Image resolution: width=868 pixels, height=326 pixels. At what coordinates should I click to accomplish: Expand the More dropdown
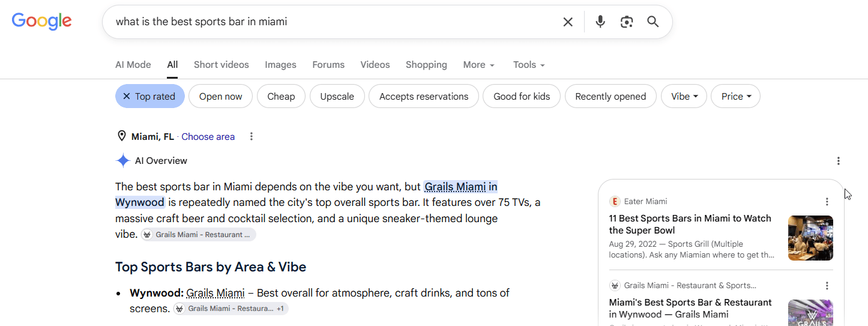(479, 65)
